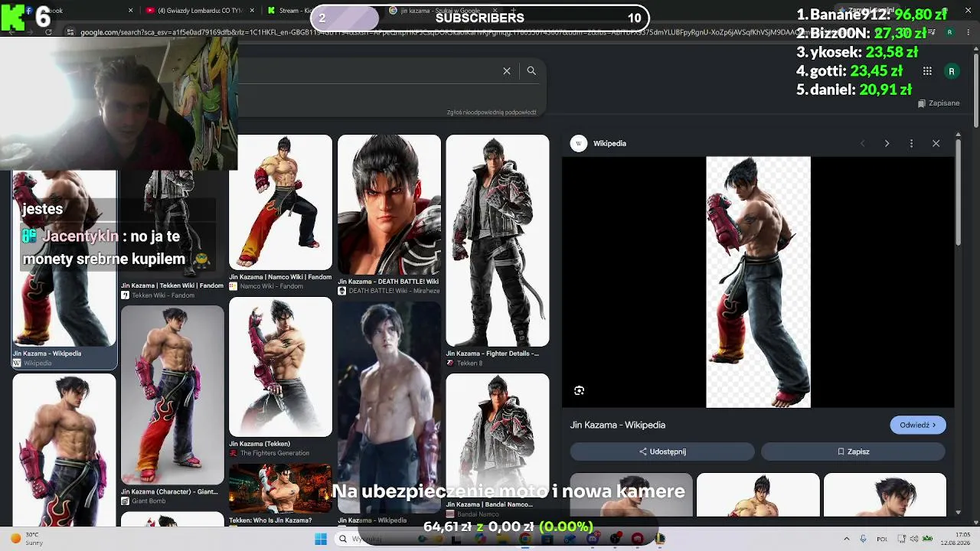Click 'Jin Kazama (Character) - Giant...' caption
This screenshot has height=551, width=980.
tap(170, 492)
